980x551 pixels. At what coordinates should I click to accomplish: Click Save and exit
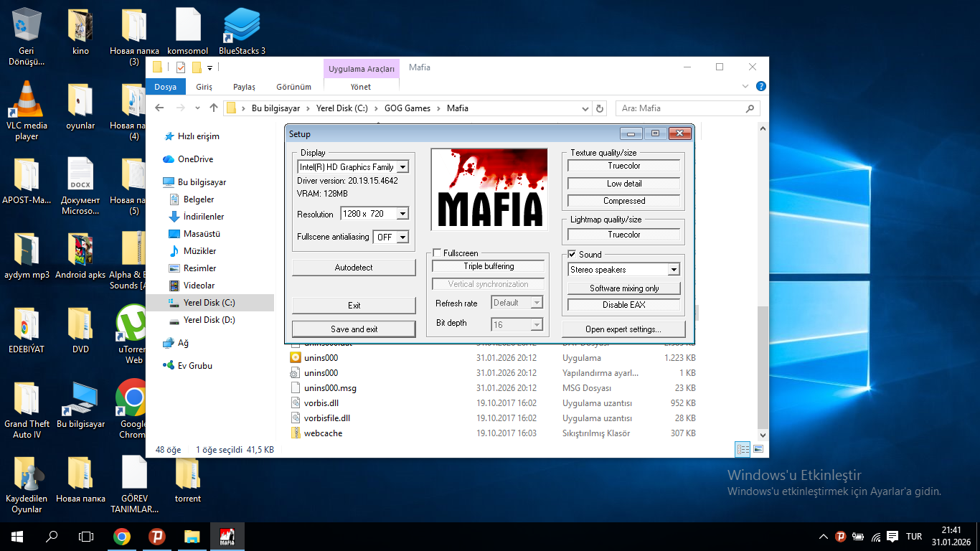point(354,329)
